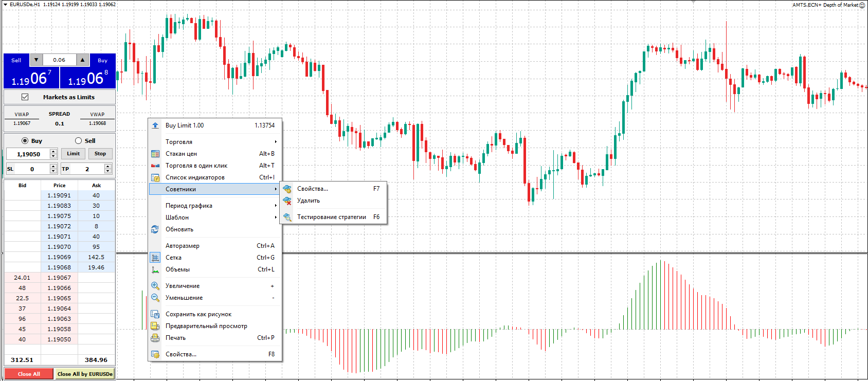Click the Удалить advisor icon
Image resolution: width=868 pixels, height=381 pixels.
click(287, 201)
